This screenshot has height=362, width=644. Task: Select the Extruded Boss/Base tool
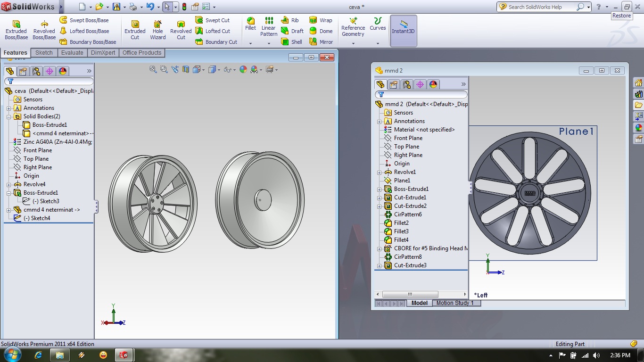coord(16,30)
